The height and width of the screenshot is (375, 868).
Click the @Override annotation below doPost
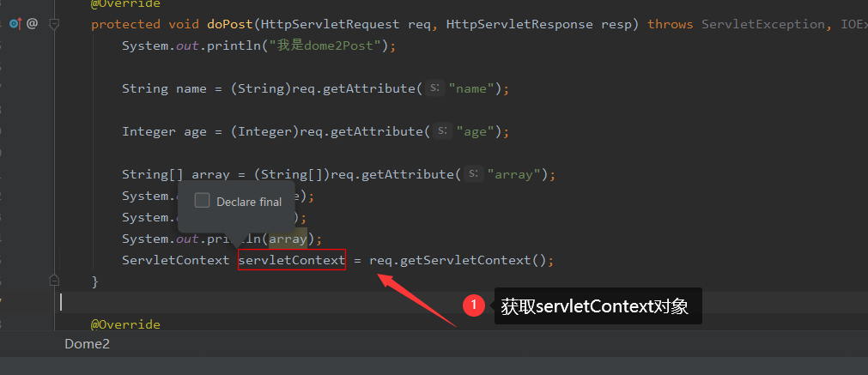(125, 324)
